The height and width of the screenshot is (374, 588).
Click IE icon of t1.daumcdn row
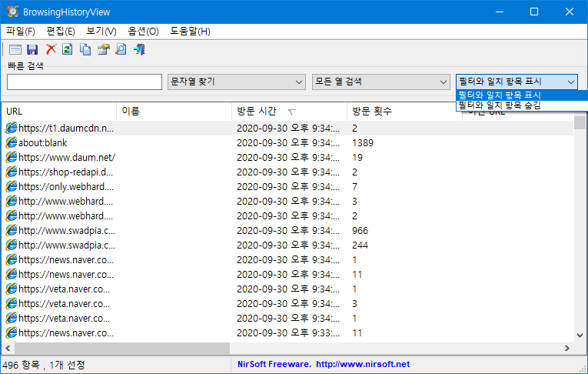click(12, 128)
